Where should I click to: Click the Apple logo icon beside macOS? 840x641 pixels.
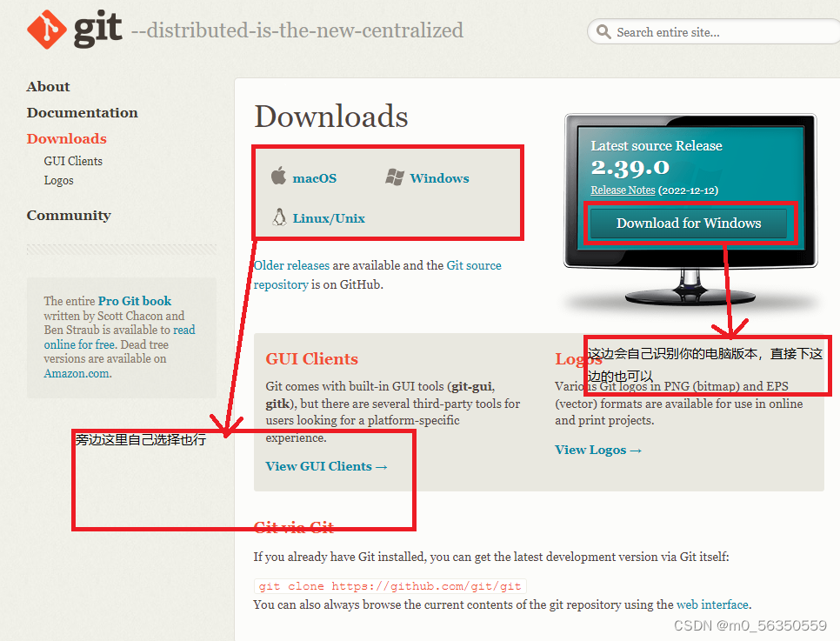[x=278, y=176]
